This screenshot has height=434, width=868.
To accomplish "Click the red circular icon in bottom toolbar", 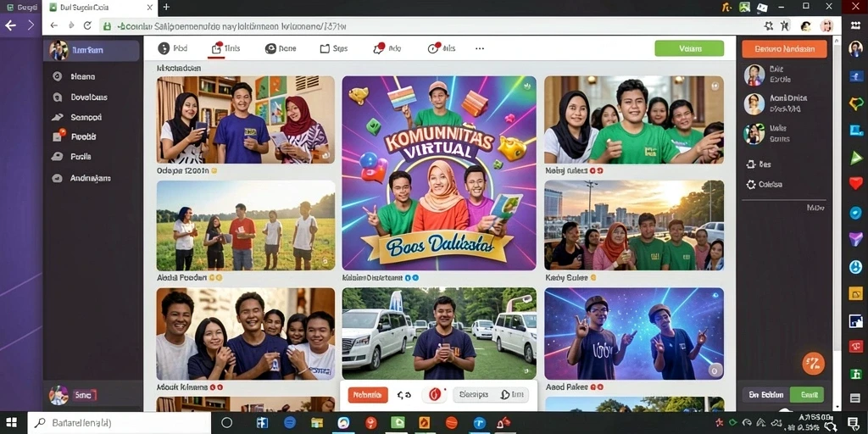I will [x=435, y=395].
